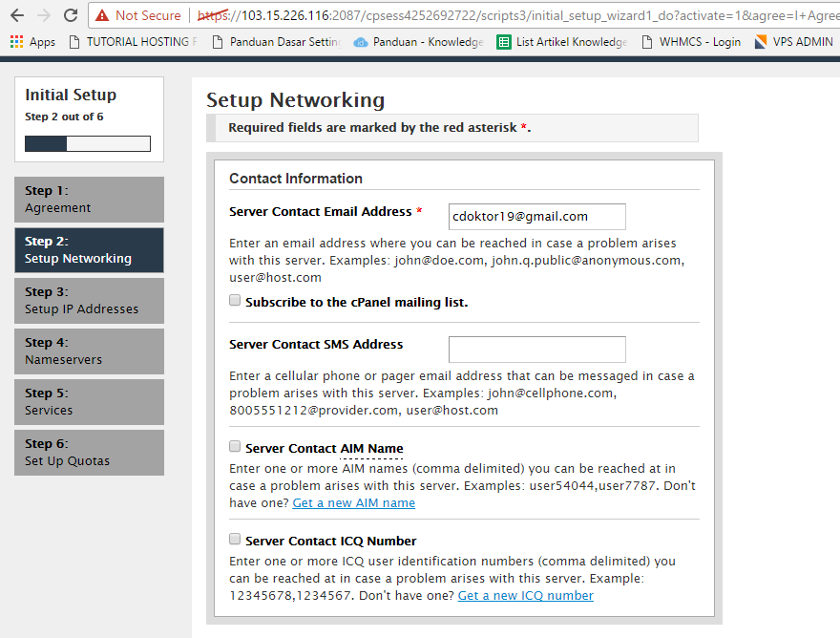Click the Get a new AIM name link
Viewport: 840px width, 638px height.
click(353, 502)
